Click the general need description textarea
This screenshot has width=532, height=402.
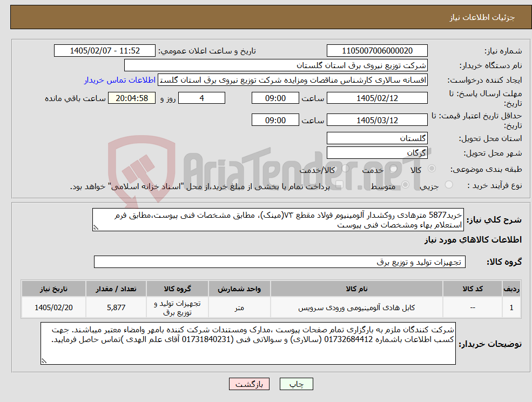pos(278,220)
